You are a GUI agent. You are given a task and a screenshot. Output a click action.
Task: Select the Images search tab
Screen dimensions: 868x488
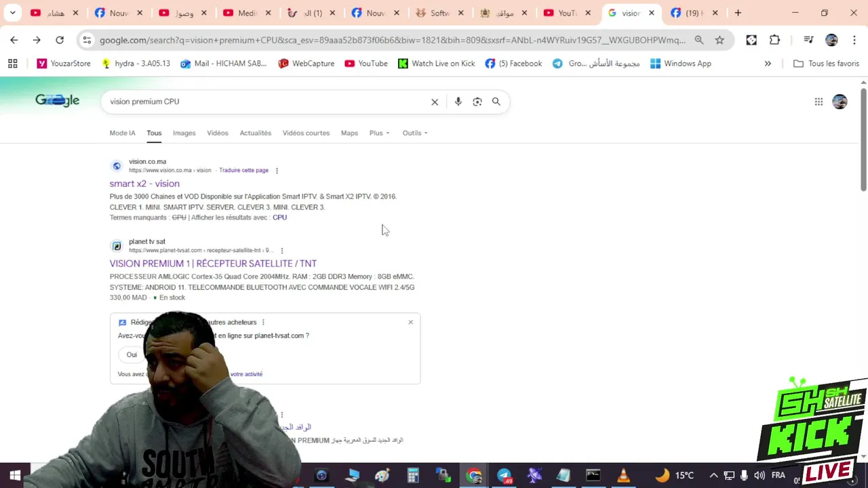click(184, 133)
